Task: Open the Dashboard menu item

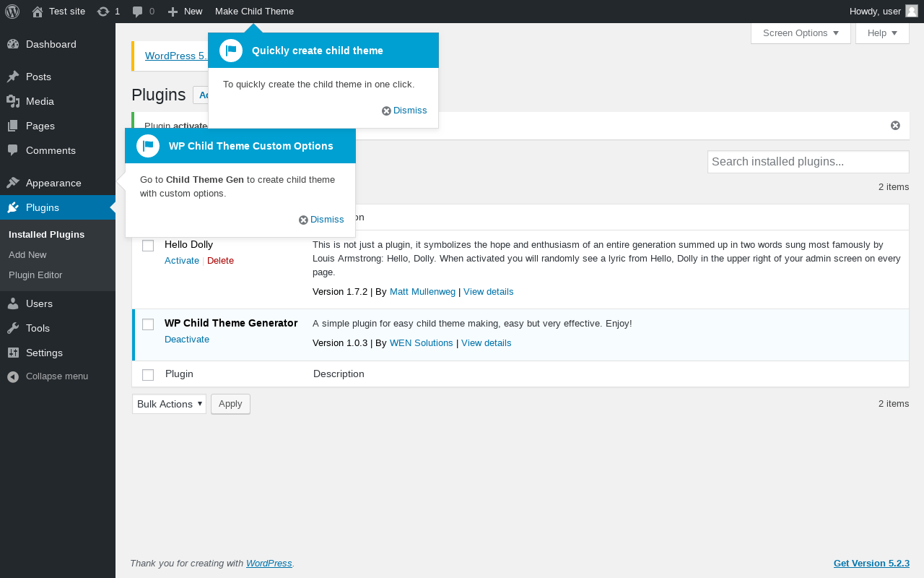Action: pyautogui.click(x=58, y=44)
